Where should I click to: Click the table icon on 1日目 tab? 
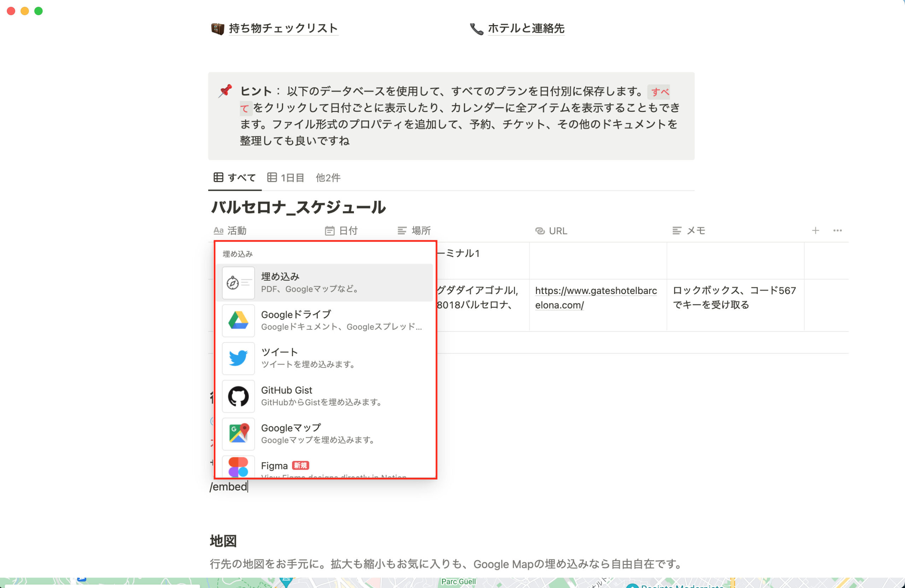(x=272, y=177)
